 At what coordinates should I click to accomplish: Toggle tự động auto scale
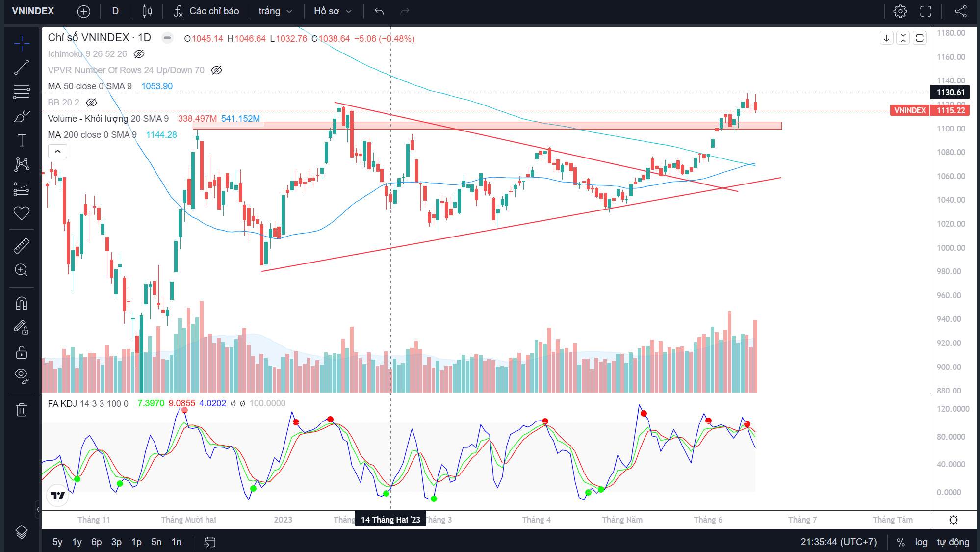953,542
